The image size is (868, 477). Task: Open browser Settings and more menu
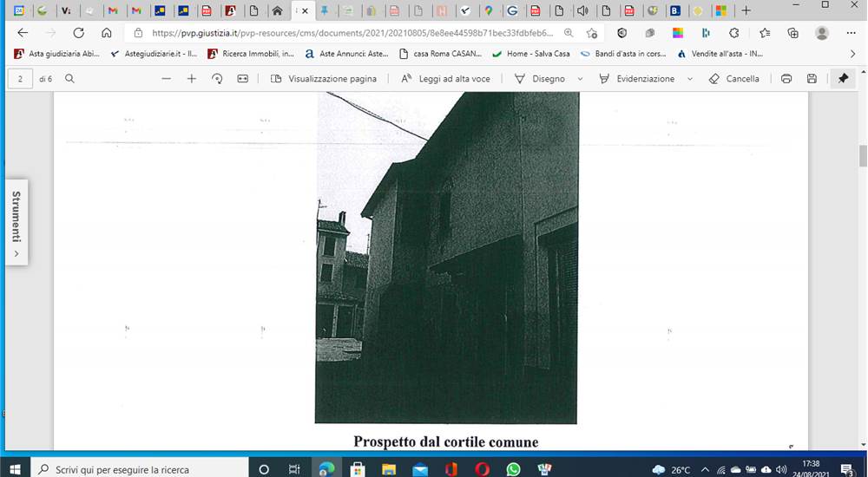click(852, 33)
